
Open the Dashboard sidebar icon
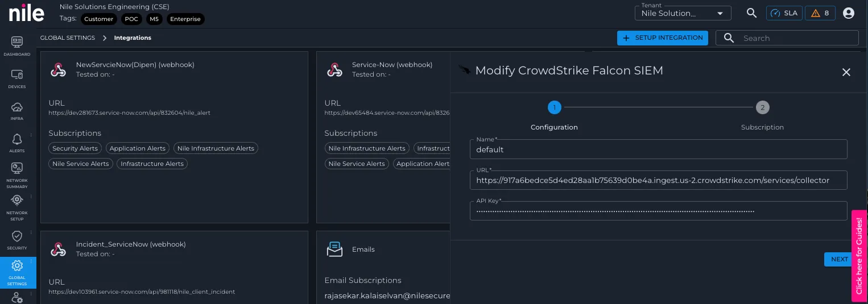(x=17, y=46)
